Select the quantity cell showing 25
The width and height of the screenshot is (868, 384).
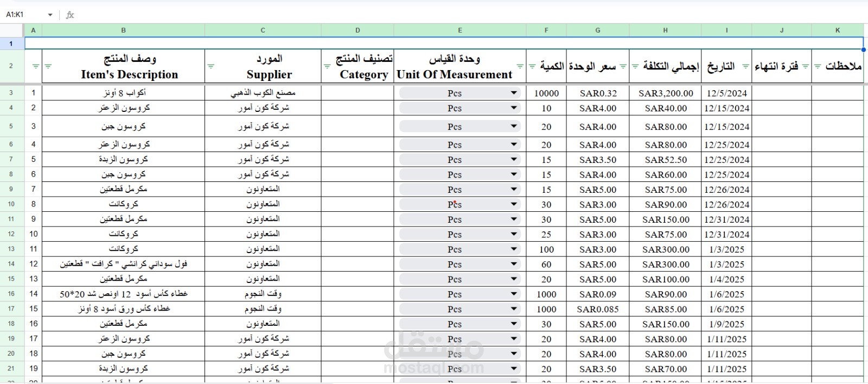pos(546,234)
